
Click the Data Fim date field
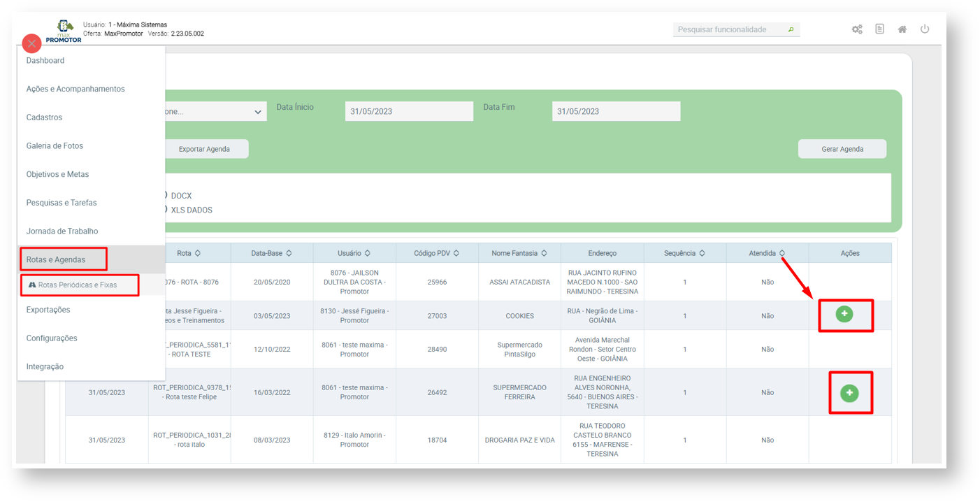tap(615, 112)
